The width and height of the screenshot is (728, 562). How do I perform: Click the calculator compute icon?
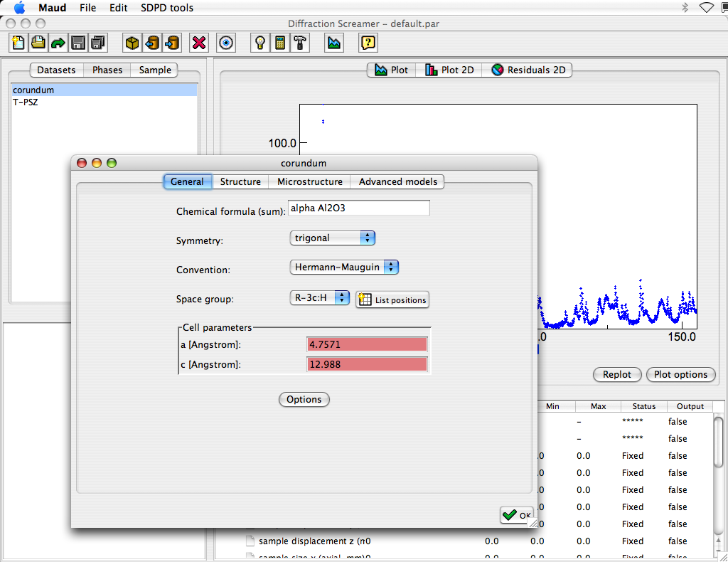[x=280, y=43]
